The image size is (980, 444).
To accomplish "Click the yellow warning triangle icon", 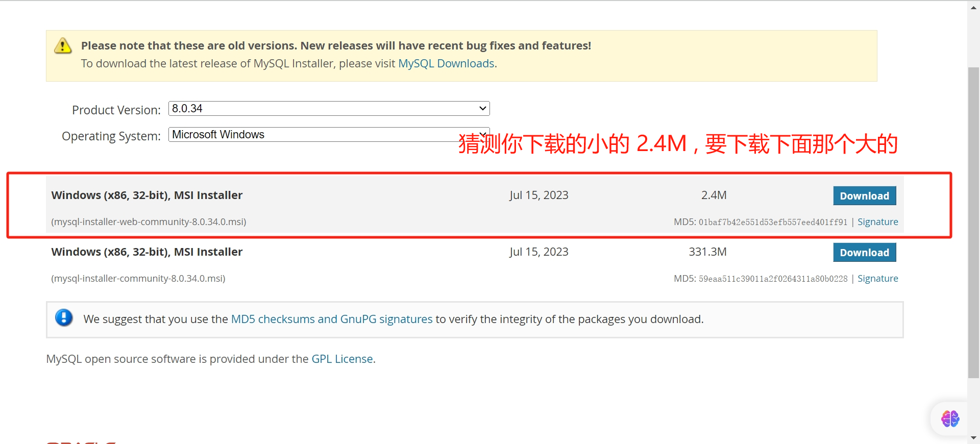I will click(63, 46).
